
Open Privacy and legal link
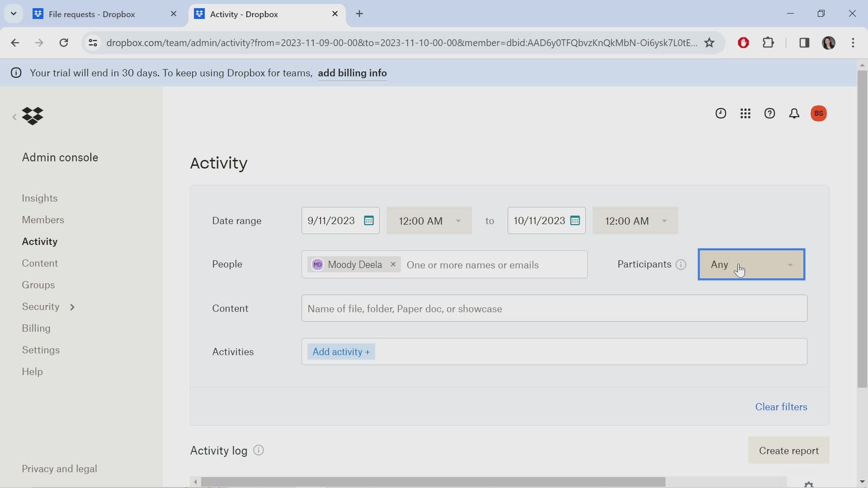[59, 469]
